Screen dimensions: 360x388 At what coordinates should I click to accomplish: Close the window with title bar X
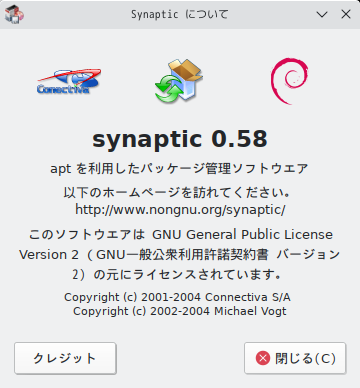tap(346, 14)
